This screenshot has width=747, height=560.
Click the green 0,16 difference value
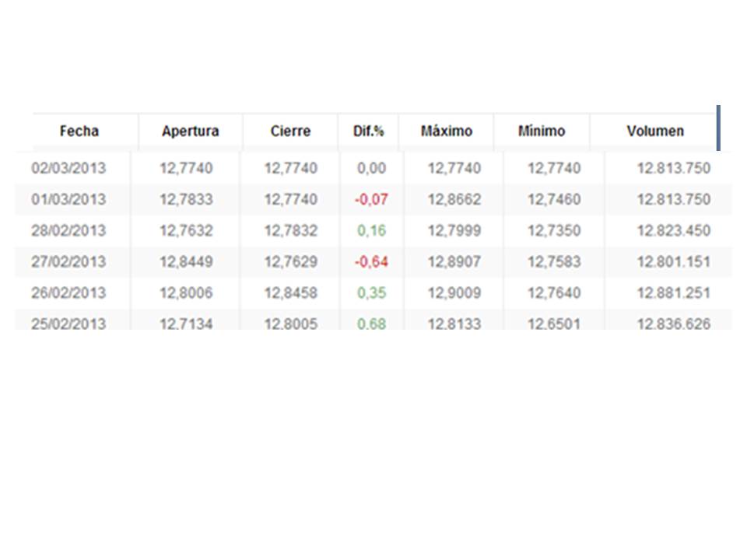tap(372, 230)
